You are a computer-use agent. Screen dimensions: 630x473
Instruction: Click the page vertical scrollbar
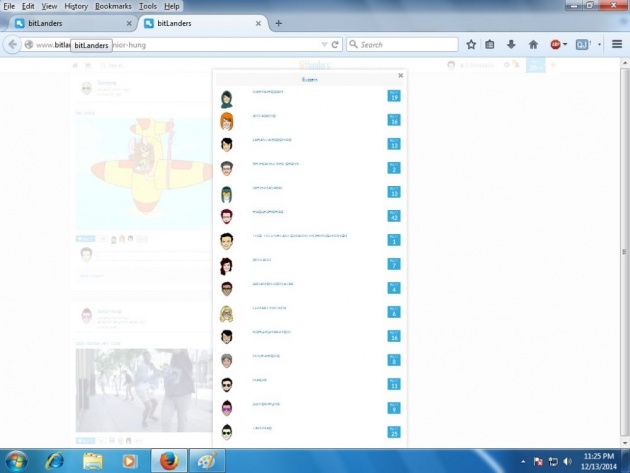pyautogui.click(x=624, y=252)
